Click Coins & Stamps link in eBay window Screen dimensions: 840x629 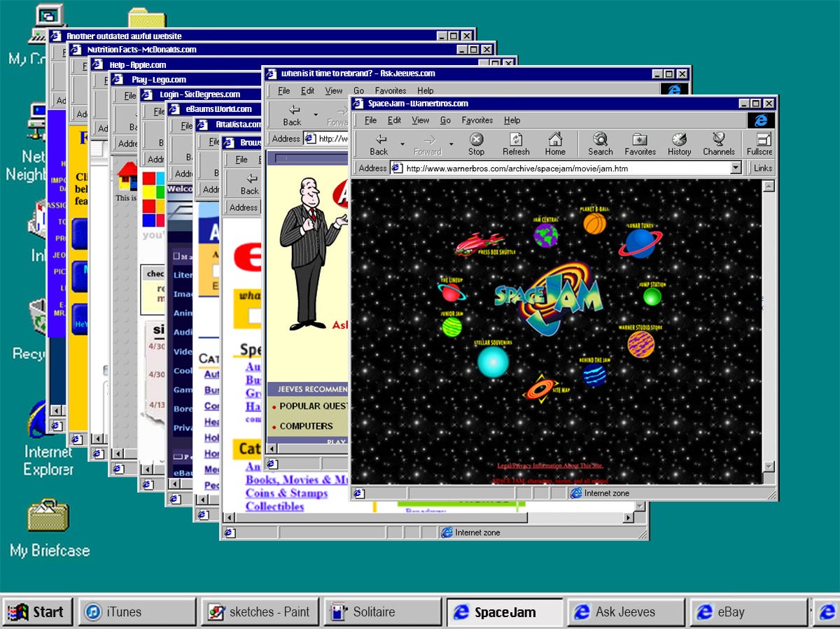286,493
